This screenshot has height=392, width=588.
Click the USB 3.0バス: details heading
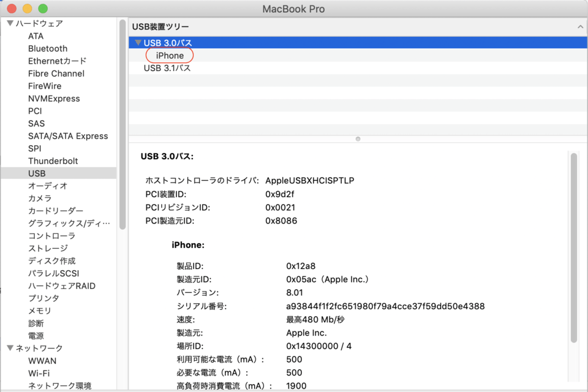[x=167, y=156]
